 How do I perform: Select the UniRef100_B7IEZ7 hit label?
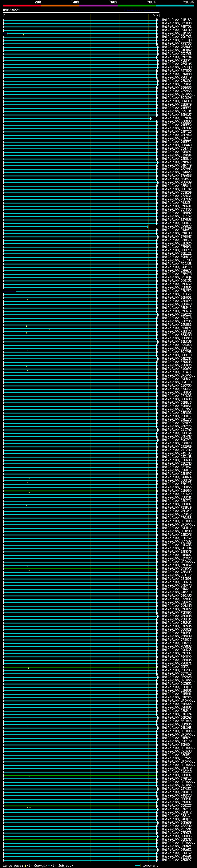tap(176, 294)
